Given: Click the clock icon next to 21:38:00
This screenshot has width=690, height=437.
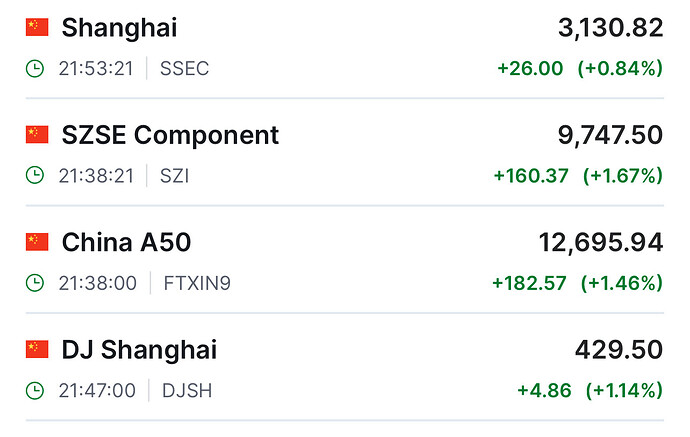Looking at the screenshot, I should [x=35, y=283].
